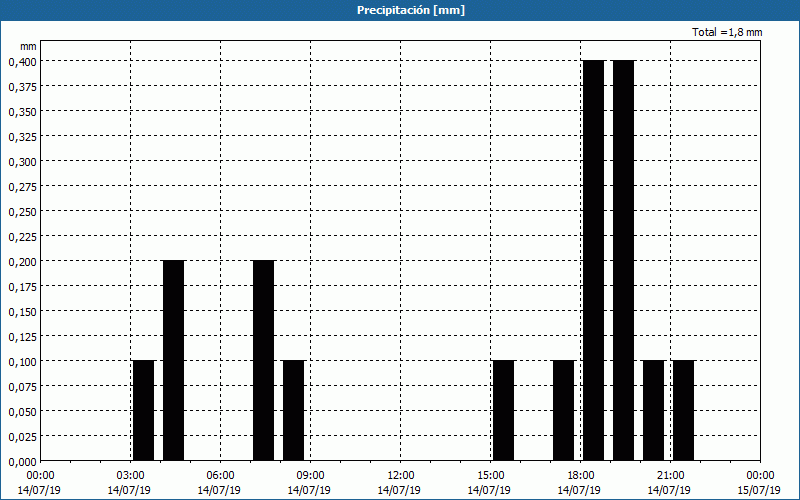Click the 0,100 y-axis value
This screenshot has width=800, height=500.
(22, 362)
